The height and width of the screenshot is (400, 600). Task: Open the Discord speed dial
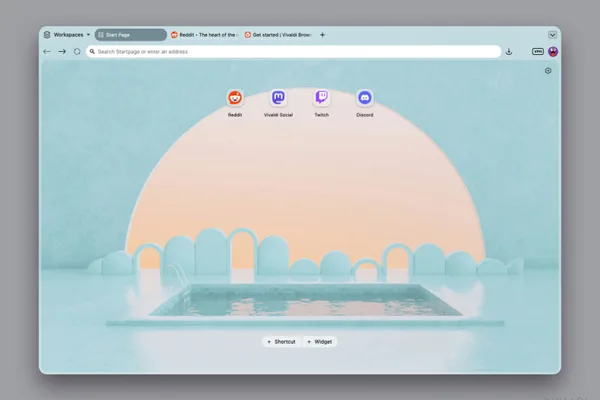coord(365,98)
